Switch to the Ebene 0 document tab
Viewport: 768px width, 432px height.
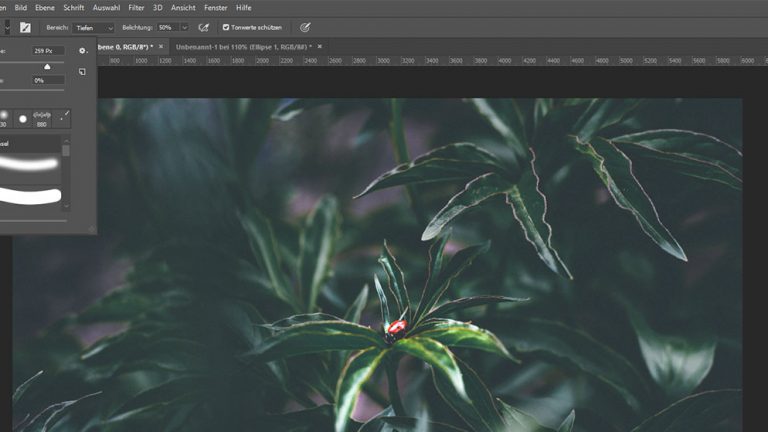coord(126,46)
